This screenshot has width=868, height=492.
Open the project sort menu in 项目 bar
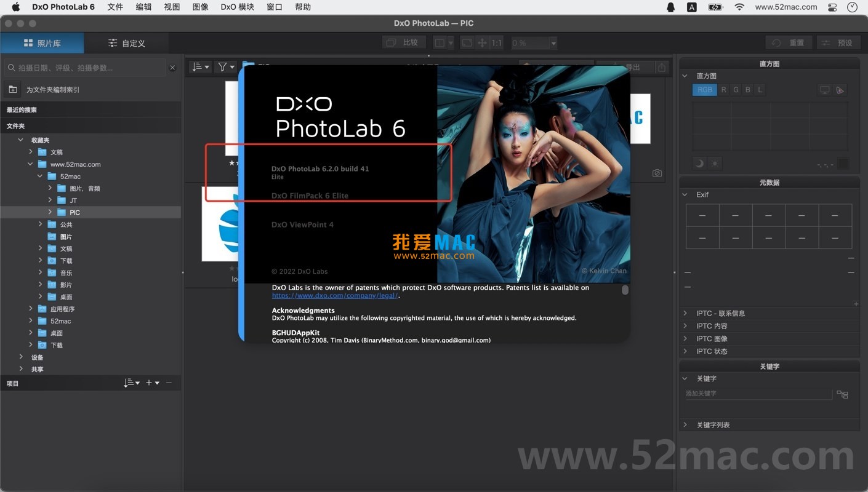pos(131,383)
